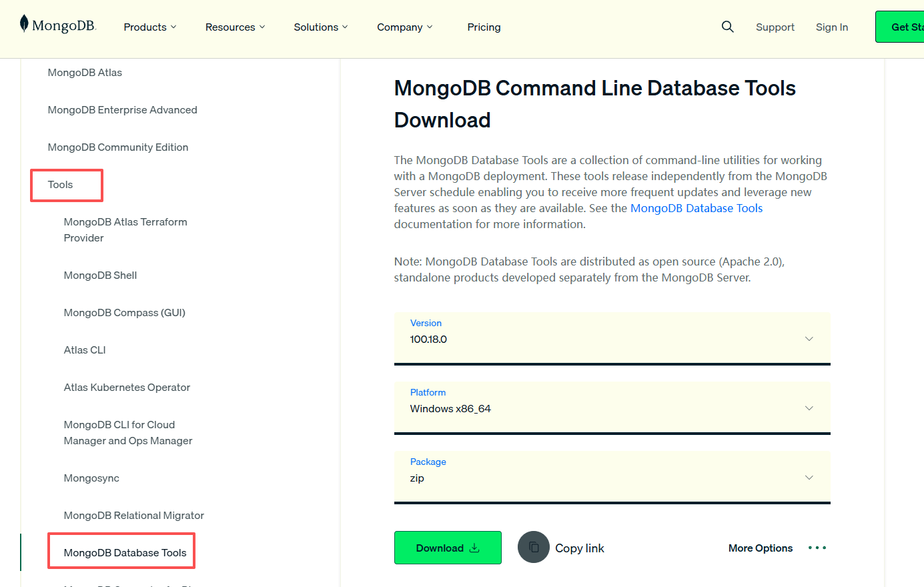The image size is (924, 587).
Task: Open MongoDB Atlas Terraform Provider
Action: pyautogui.click(x=125, y=230)
